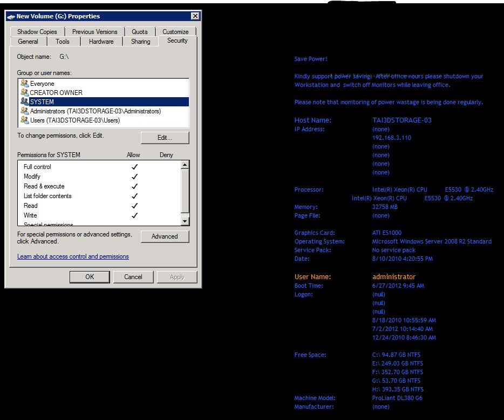504x420 pixels.
Task: Go to the General tab
Action: pos(28,42)
